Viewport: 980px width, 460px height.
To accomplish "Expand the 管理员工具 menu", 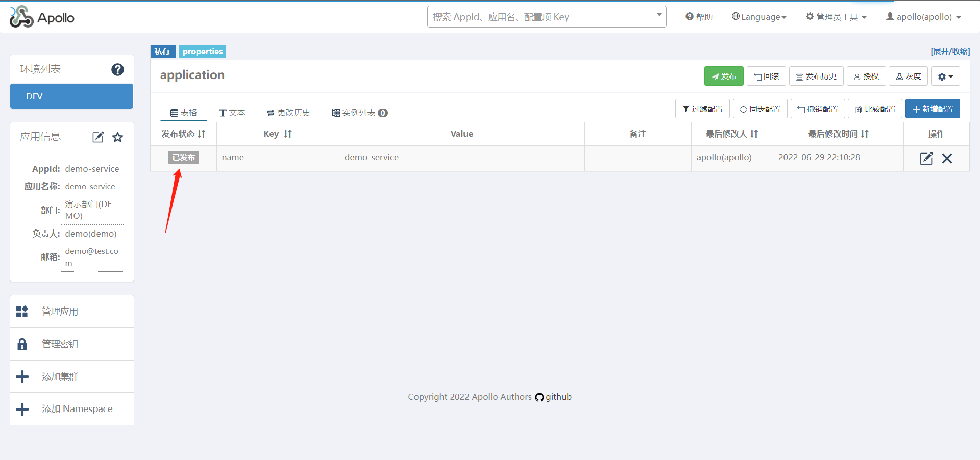I will coord(836,17).
